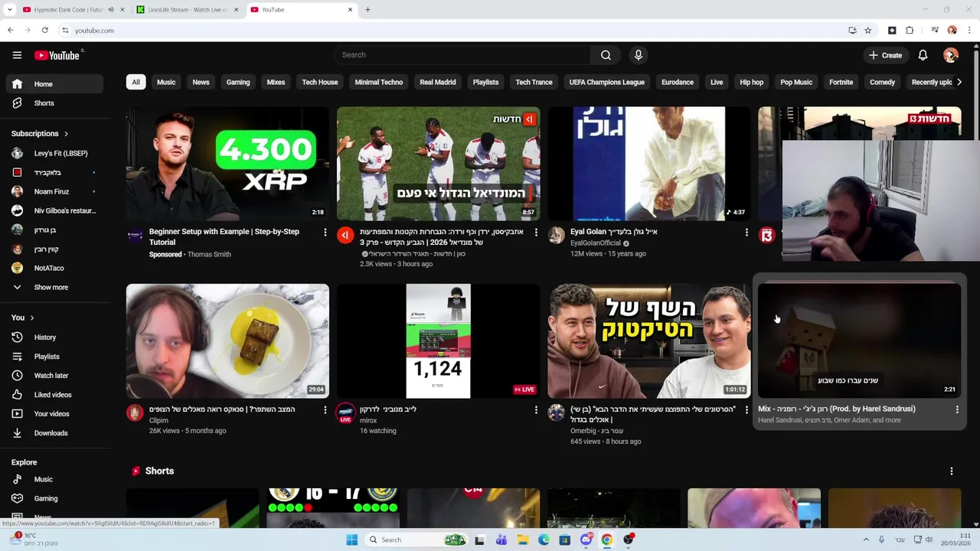Open Chrome three-dot menu
Image resolution: width=980 pixels, height=551 pixels.
coord(969,31)
